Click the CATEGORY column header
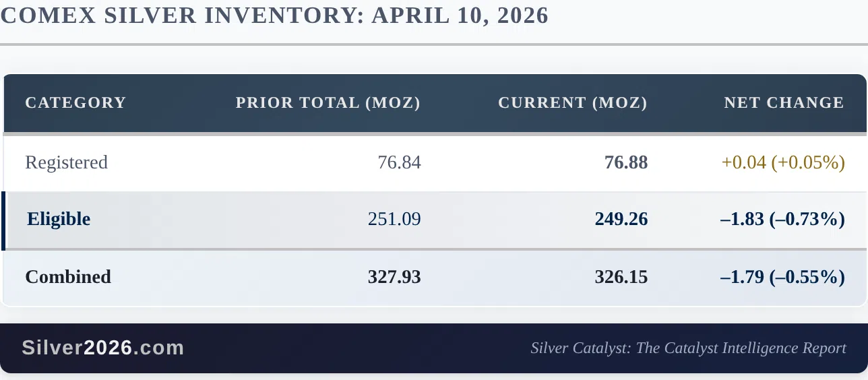The width and height of the screenshot is (868, 380). [x=75, y=102]
